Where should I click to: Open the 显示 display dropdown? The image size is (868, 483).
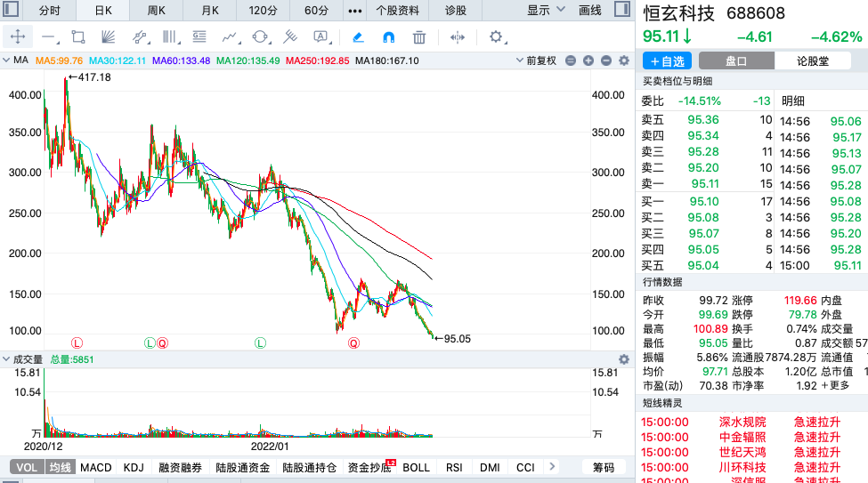pos(545,10)
